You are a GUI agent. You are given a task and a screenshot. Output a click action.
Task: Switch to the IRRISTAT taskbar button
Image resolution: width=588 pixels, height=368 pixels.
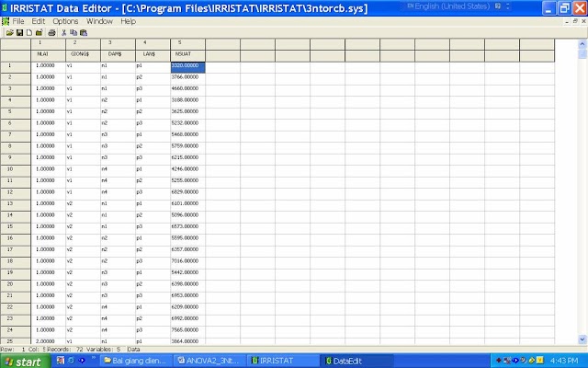coord(283,362)
